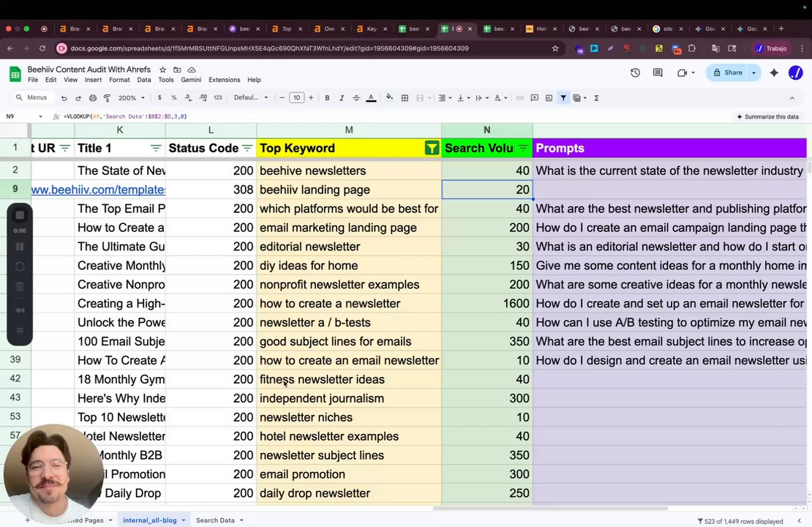The image size is (812, 527).
Task: Click the Share button
Action: click(x=728, y=73)
